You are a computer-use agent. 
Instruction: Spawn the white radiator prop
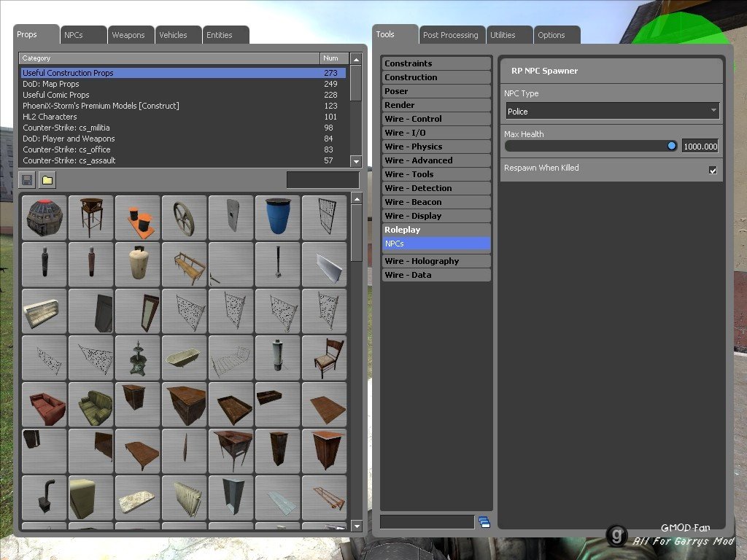[185, 497]
